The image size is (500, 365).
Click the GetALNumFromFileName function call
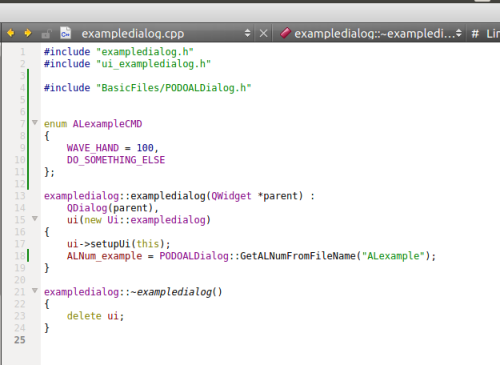[x=298, y=256]
